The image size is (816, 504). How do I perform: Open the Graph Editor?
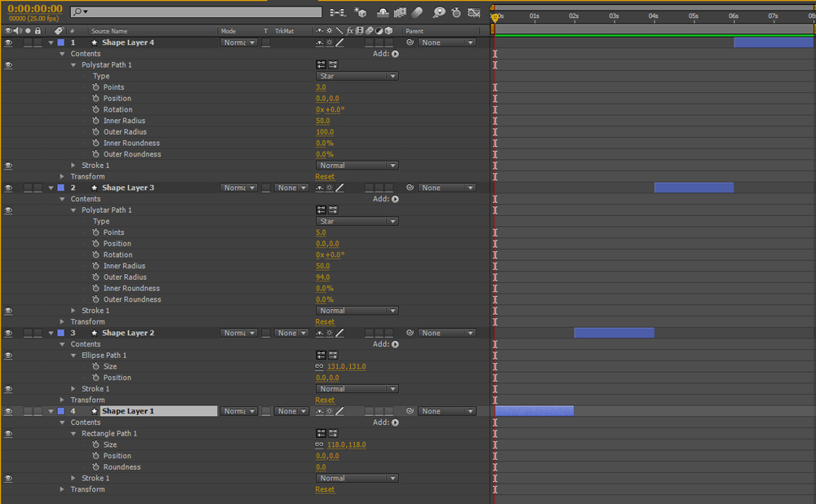tap(474, 12)
